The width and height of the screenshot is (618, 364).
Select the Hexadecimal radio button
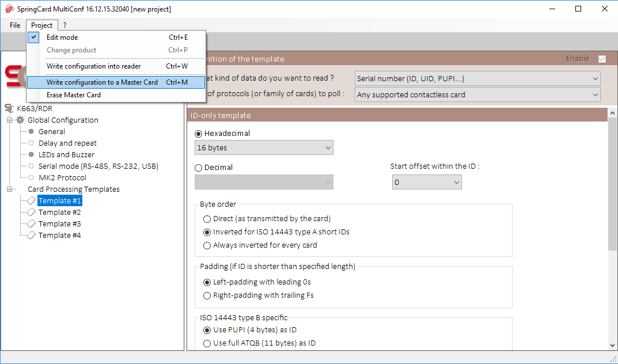pos(198,134)
